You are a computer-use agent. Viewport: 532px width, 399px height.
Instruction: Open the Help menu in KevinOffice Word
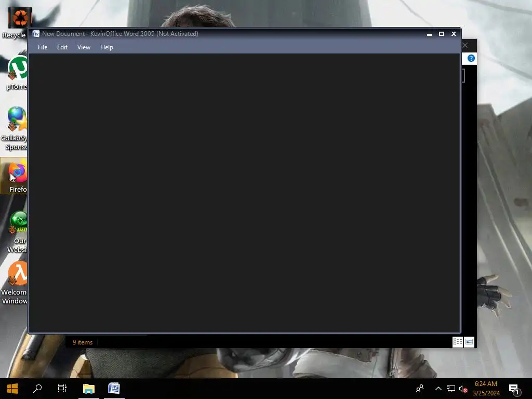coord(107,47)
